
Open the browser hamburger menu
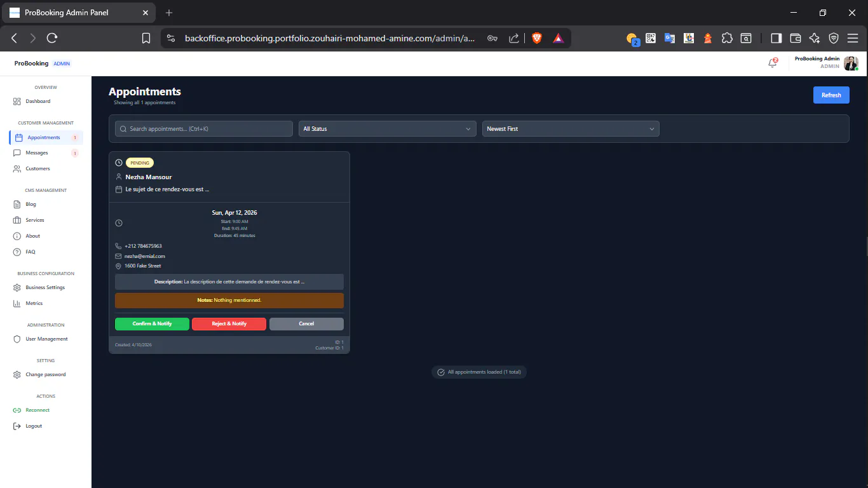point(853,38)
